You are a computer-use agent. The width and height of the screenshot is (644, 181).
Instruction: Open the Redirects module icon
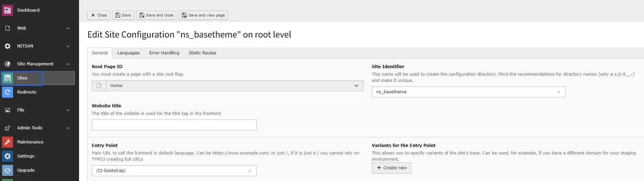tap(8, 92)
